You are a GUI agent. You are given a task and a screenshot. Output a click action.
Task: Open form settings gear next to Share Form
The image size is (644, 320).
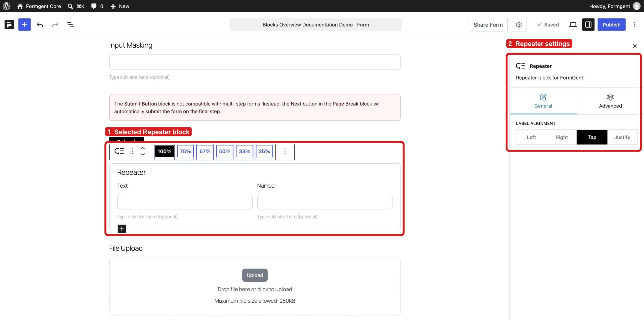click(519, 24)
